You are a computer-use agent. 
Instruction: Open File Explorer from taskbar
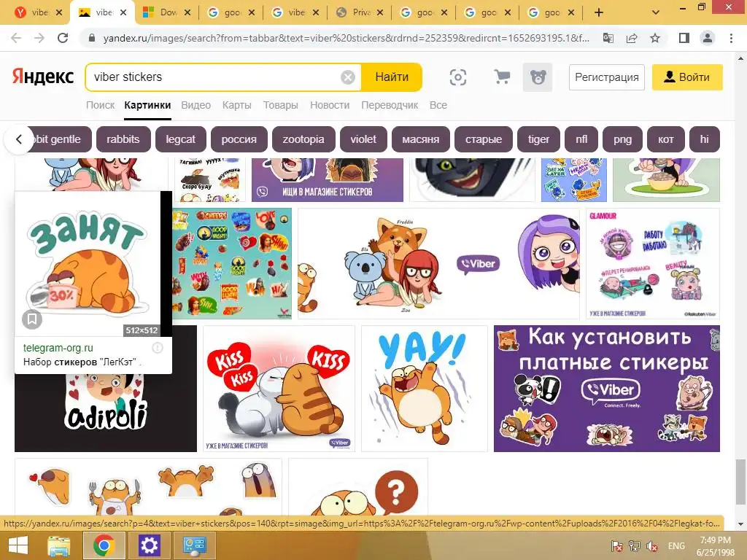pos(58,545)
